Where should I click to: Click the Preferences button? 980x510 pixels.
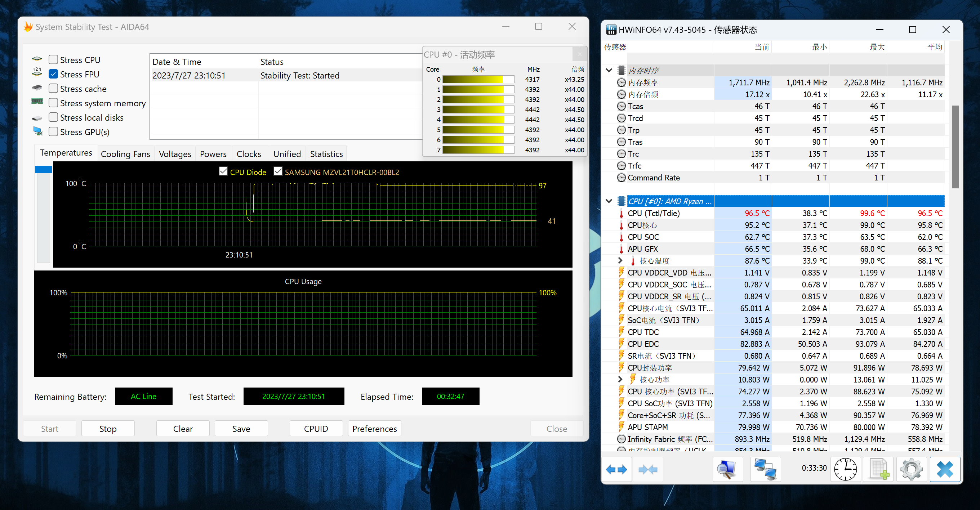click(374, 428)
